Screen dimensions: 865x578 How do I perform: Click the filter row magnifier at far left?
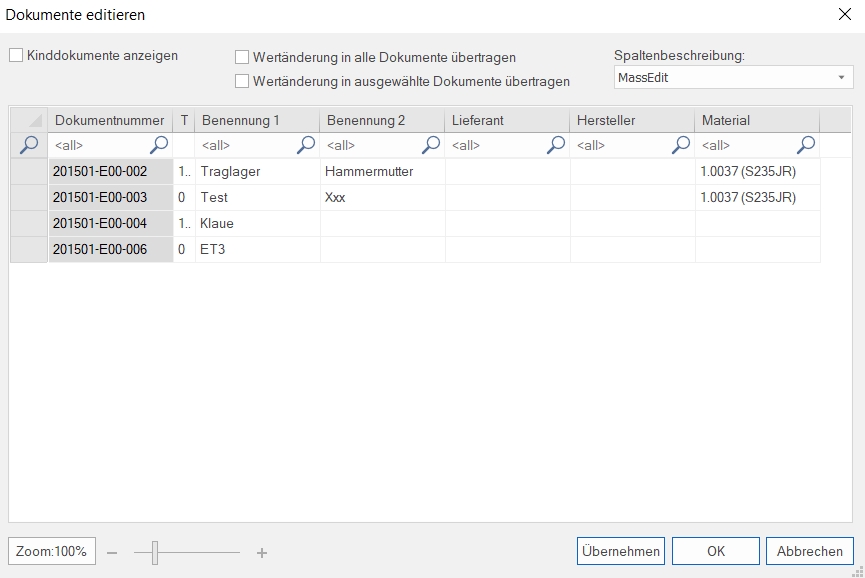pos(29,144)
